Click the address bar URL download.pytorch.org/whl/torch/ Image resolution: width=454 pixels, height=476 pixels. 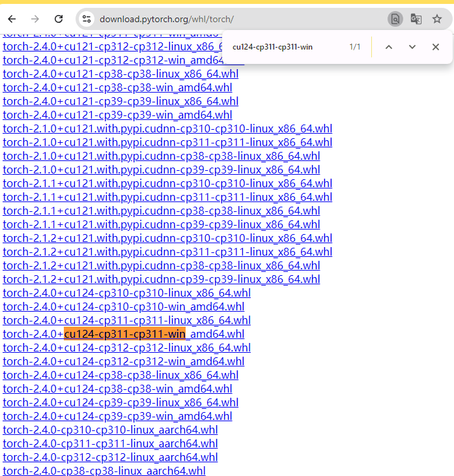tap(167, 19)
